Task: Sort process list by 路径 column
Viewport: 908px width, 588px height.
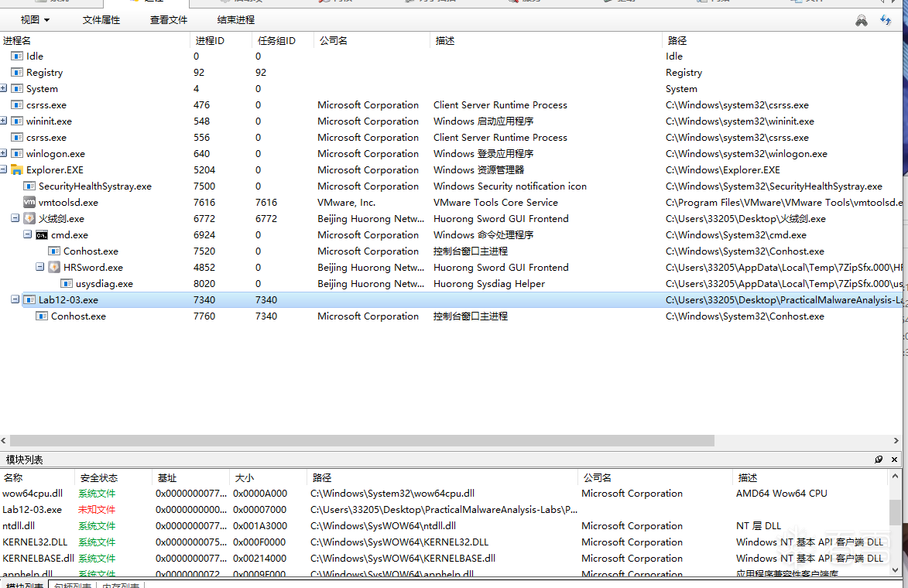Action: (x=782, y=40)
